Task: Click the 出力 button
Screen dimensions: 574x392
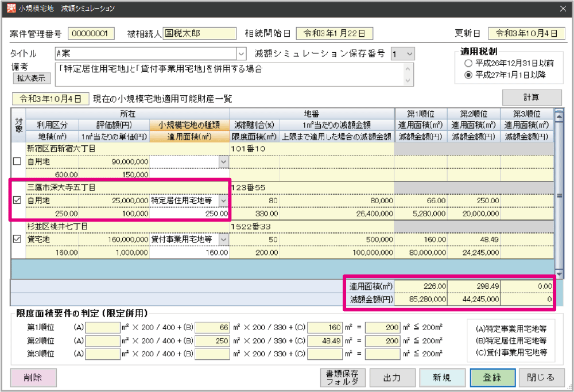Action: point(392,378)
